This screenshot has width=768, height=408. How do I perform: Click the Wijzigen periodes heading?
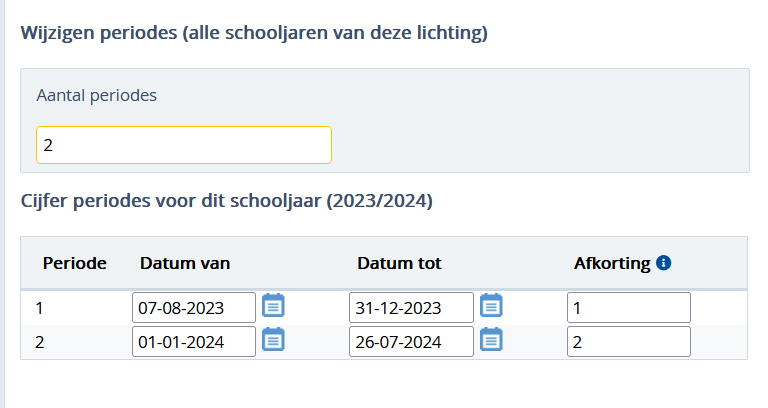[x=254, y=33]
